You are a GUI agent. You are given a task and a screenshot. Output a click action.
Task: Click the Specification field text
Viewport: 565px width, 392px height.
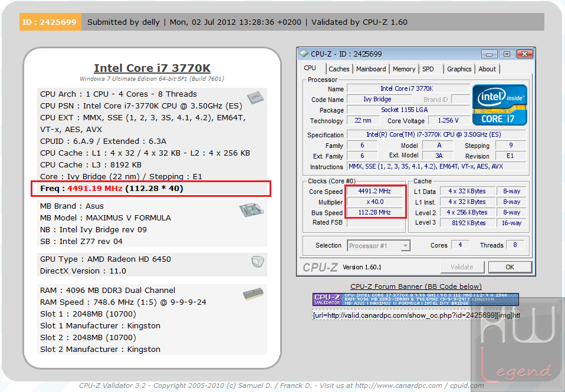click(436, 134)
